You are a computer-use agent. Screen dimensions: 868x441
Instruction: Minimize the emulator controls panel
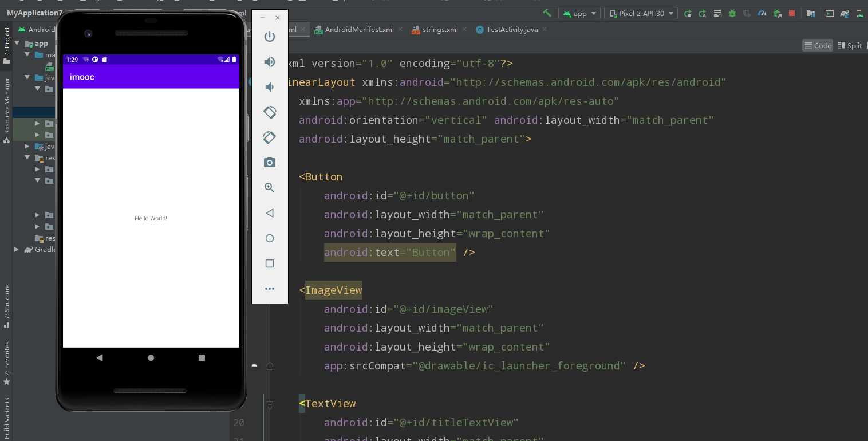262,18
